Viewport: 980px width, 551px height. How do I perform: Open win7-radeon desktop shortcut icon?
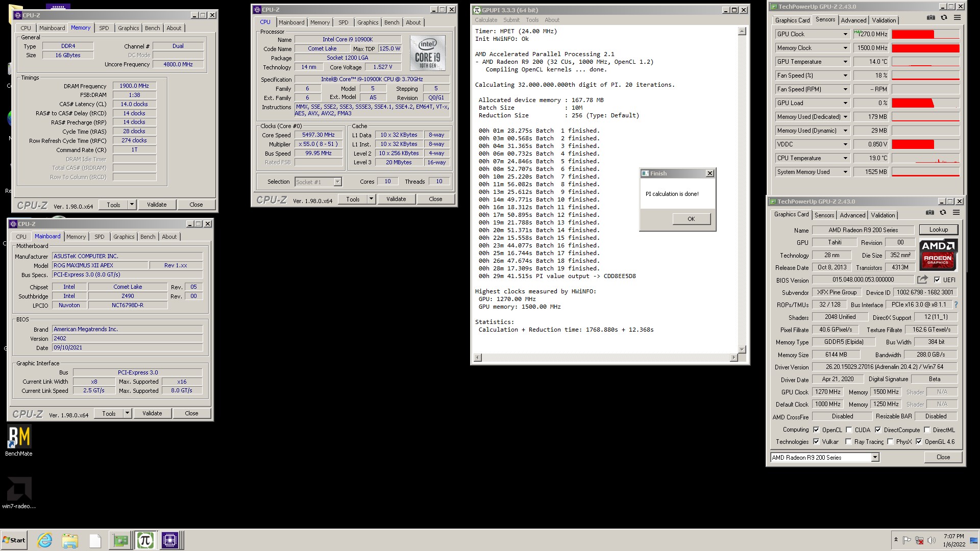[19, 493]
